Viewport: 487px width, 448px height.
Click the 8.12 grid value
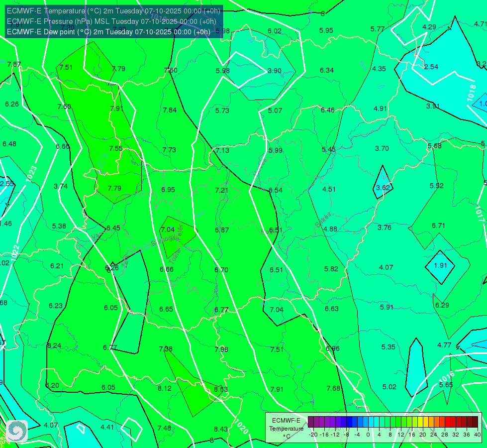[164, 389]
